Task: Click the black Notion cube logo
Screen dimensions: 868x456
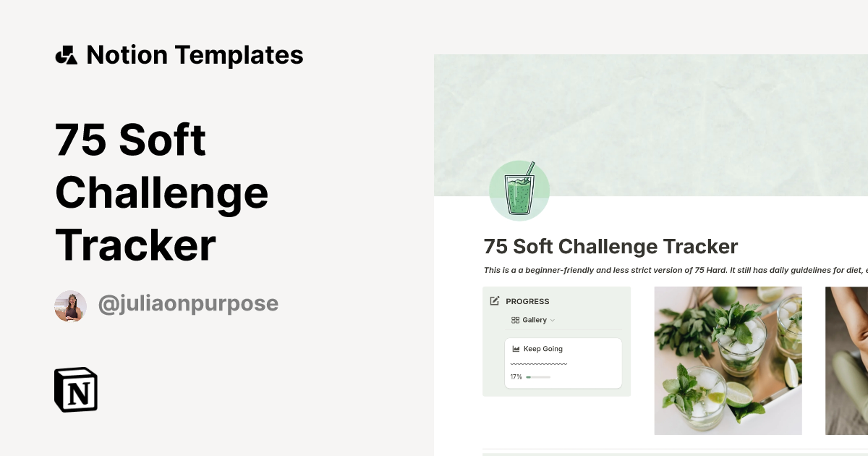Action: point(76,390)
